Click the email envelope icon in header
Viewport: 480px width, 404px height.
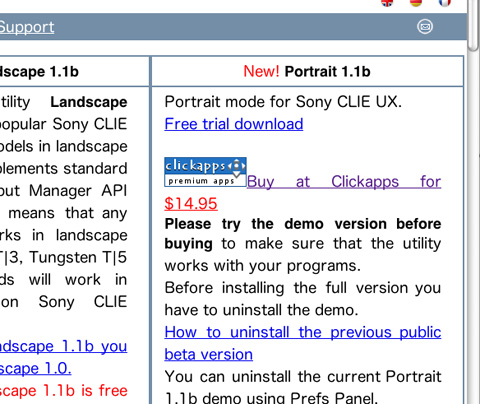click(x=425, y=26)
